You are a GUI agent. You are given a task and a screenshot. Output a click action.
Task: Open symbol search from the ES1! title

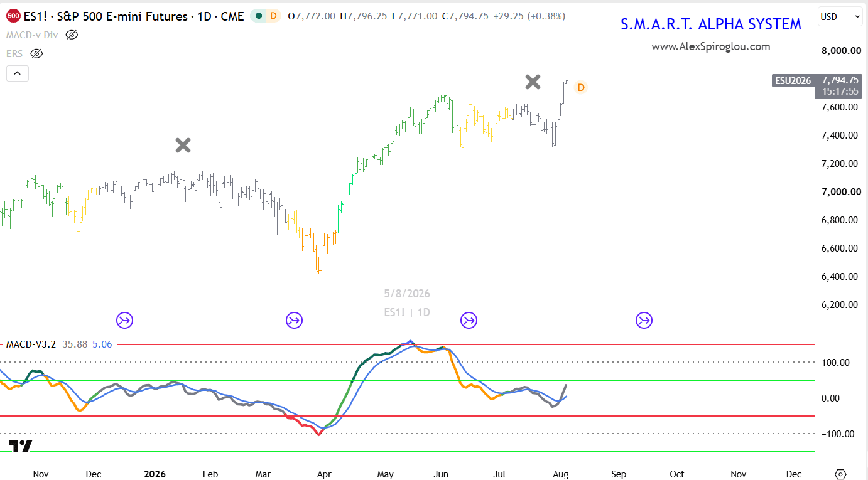[x=133, y=16]
